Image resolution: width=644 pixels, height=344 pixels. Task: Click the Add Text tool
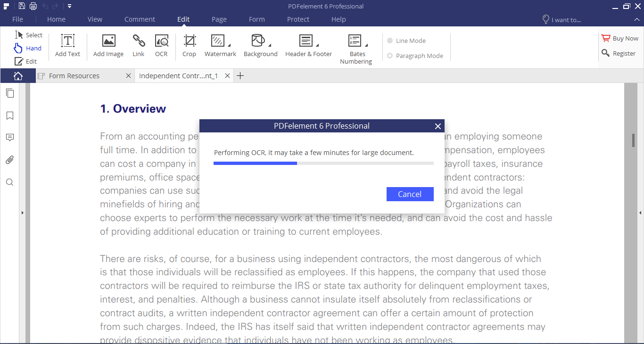pos(68,45)
